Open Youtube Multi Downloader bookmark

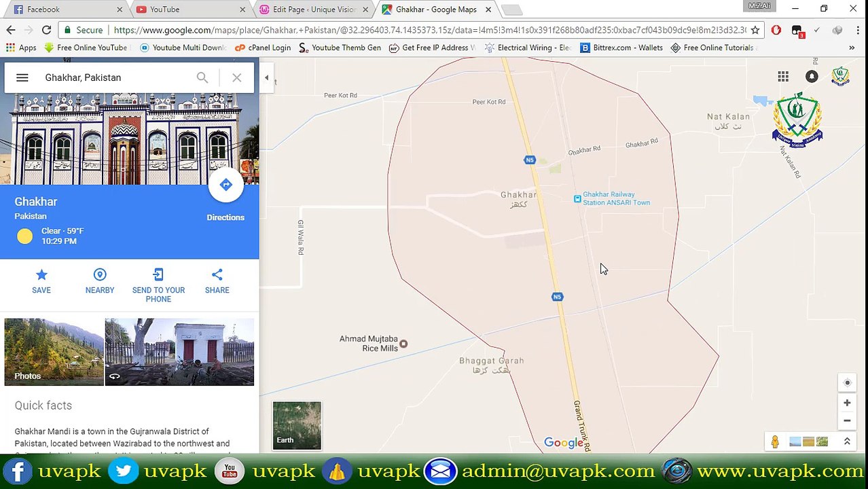183,48
